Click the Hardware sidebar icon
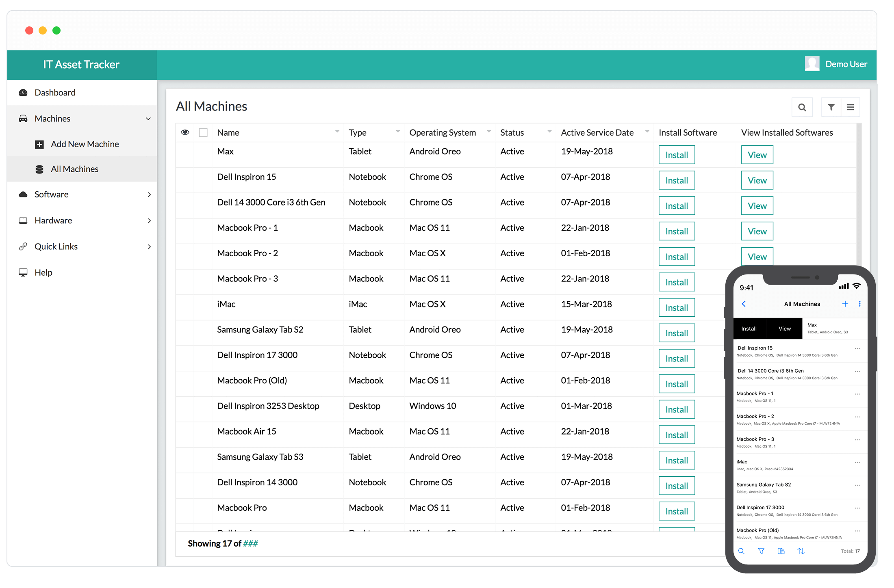This screenshot has width=894, height=588. click(x=23, y=220)
